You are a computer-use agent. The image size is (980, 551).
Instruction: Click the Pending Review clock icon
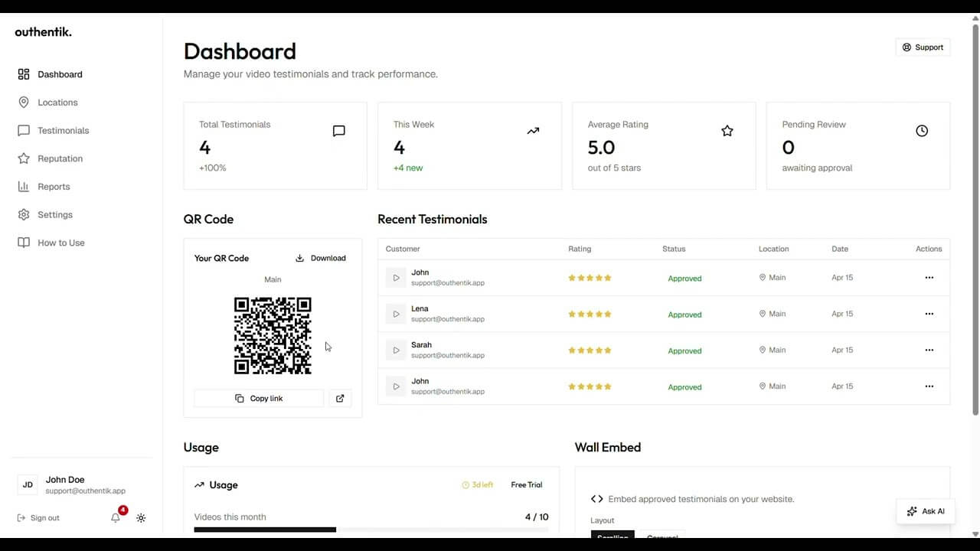922,131
